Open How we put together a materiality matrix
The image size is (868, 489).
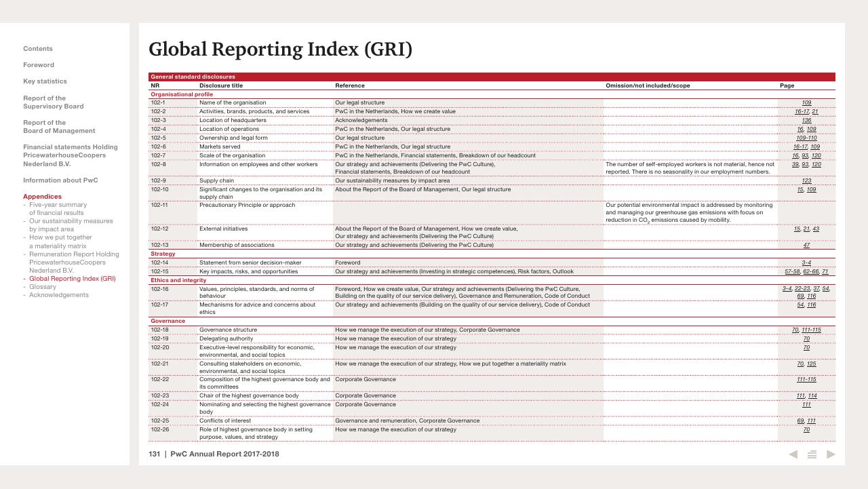tap(60, 241)
